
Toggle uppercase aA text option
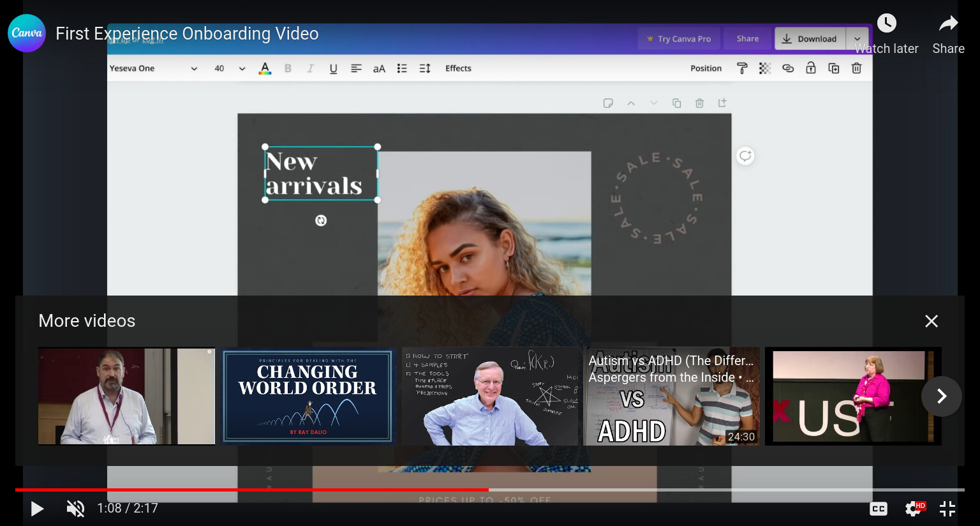tap(379, 68)
